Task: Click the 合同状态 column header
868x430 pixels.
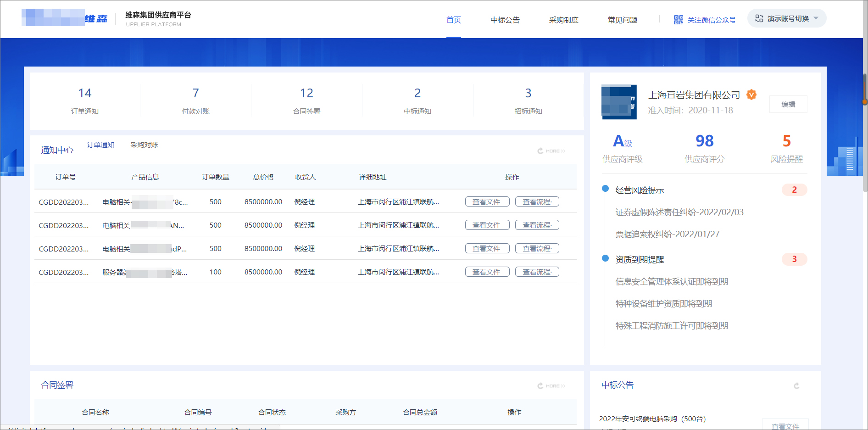Action: click(272, 412)
